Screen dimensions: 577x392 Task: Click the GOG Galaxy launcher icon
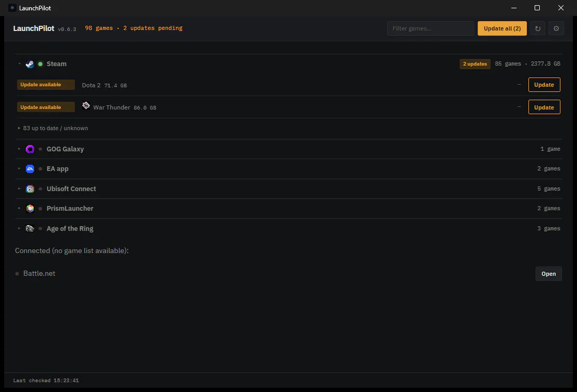click(30, 149)
